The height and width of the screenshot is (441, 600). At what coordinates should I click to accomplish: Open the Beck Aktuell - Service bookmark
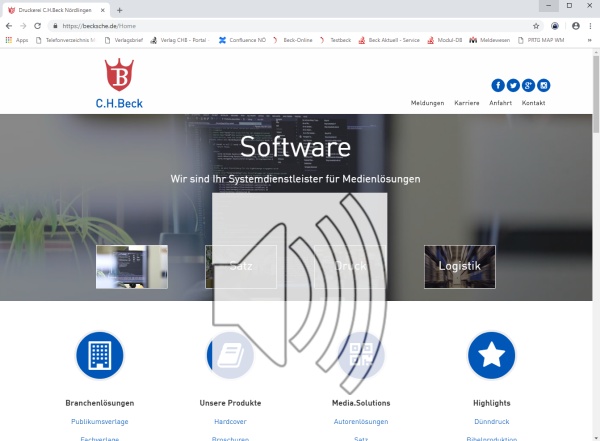pyautogui.click(x=389, y=40)
